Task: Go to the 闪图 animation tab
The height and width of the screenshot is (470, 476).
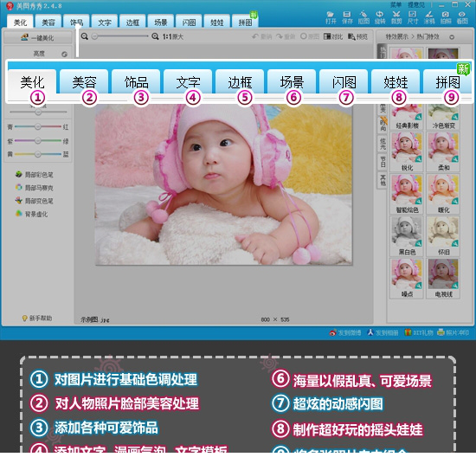Action: [x=189, y=23]
